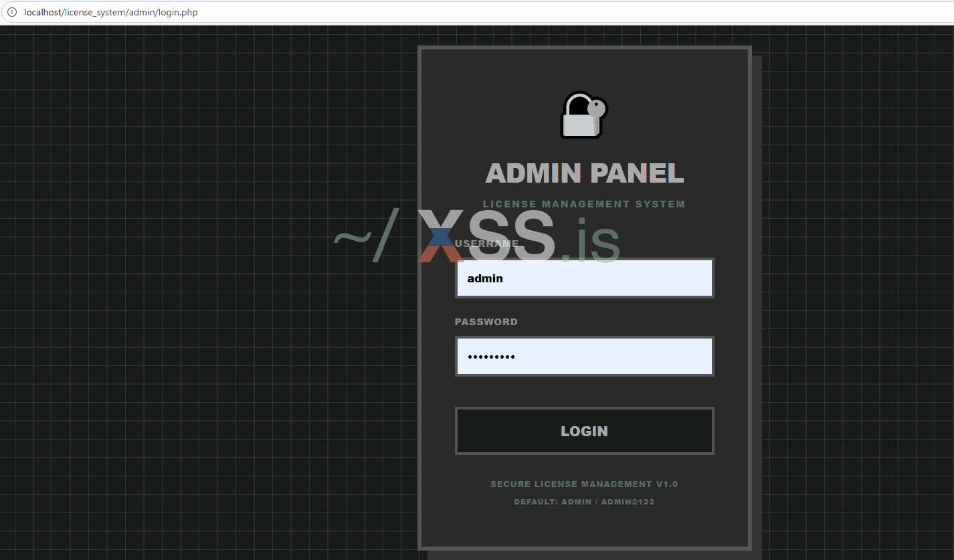Image resolution: width=954 pixels, height=560 pixels.
Task: Focus the Username field containing admin
Action: point(584,278)
